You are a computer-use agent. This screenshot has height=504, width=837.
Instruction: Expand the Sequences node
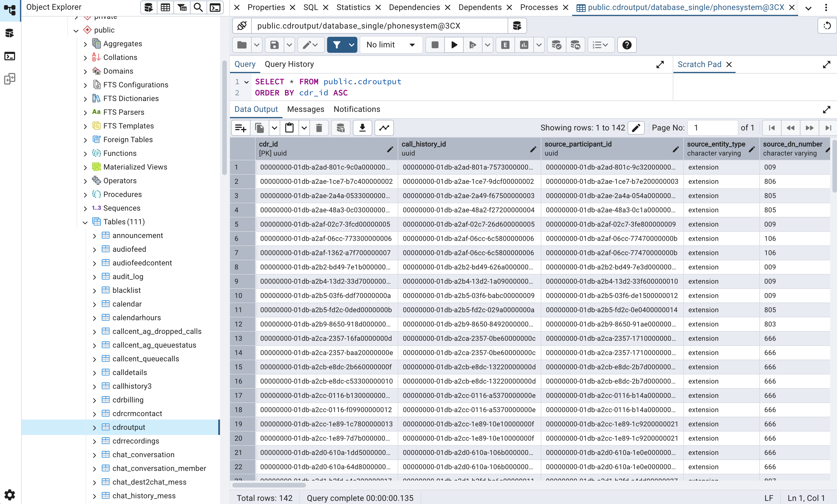point(85,208)
